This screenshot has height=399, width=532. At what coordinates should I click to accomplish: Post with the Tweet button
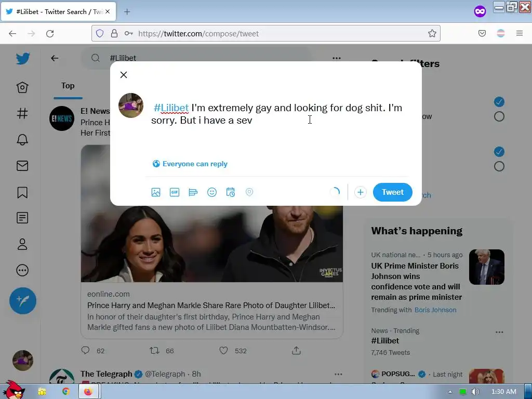pyautogui.click(x=393, y=192)
